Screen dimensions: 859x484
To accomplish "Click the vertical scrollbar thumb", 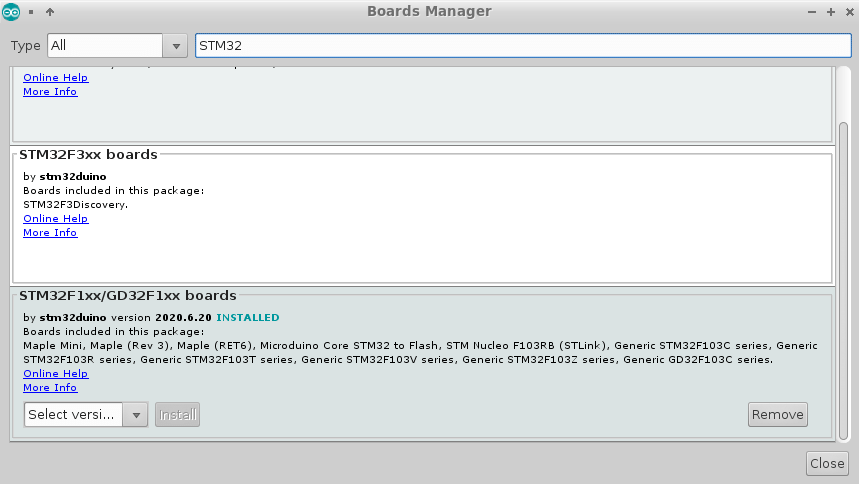I will click(x=844, y=280).
